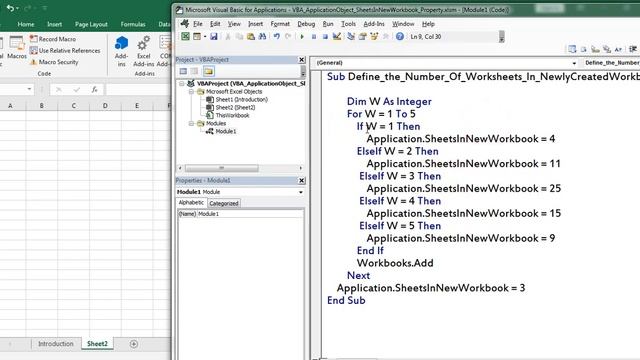Switch to the Alphabetic properties tab
This screenshot has width=640, height=360.
[x=191, y=202]
